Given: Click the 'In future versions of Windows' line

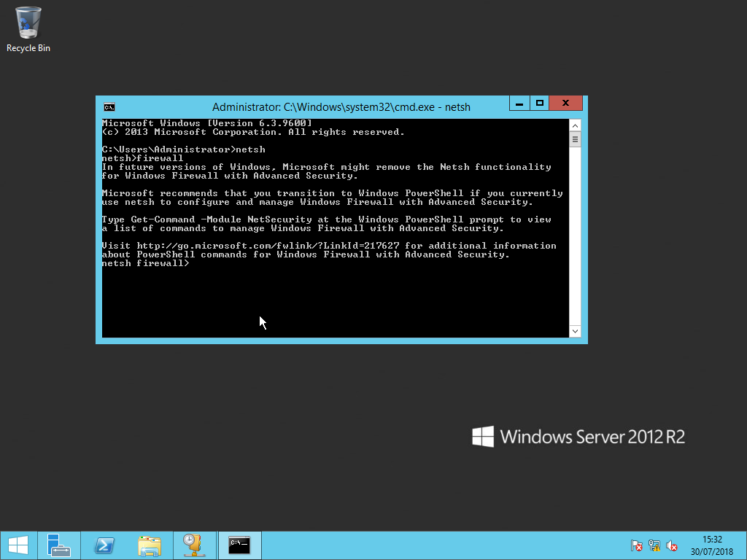Looking at the screenshot, I should [326, 167].
